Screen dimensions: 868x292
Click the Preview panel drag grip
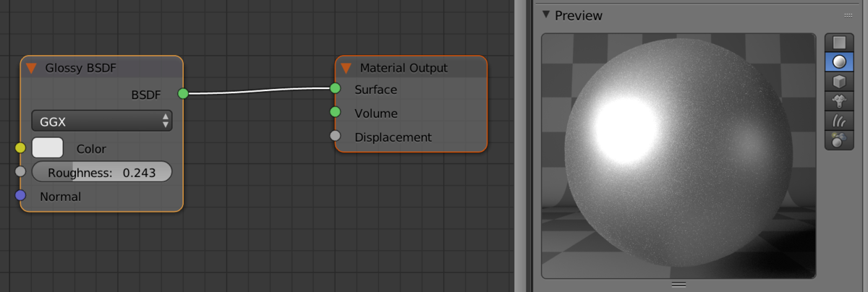point(848,15)
